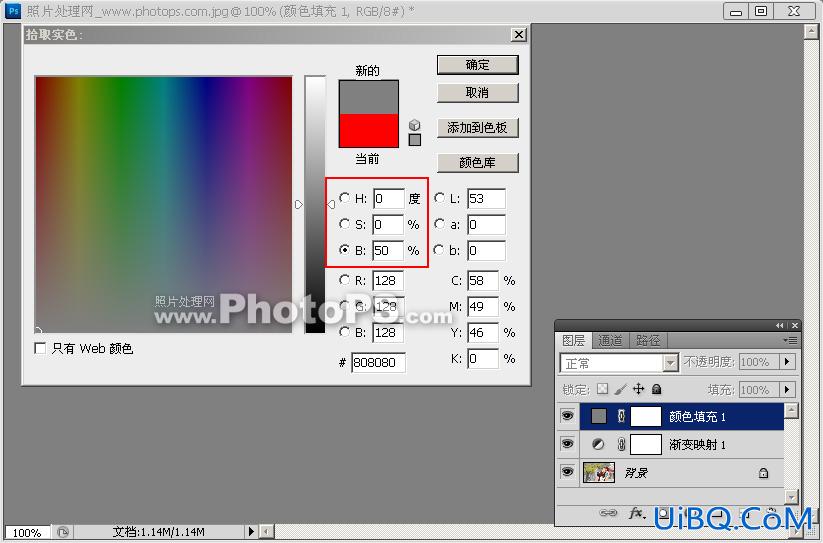Click the Y field showing 46
Viewport: 823px width, 543px height.
(x=483, y=333)
